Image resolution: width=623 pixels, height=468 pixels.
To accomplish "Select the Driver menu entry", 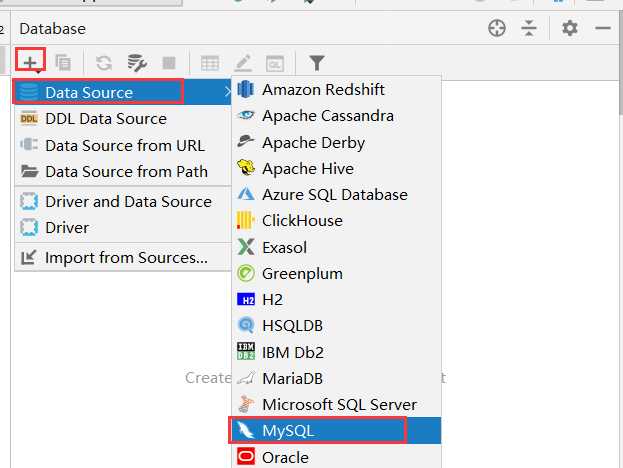I will click(x=123, y=228).
